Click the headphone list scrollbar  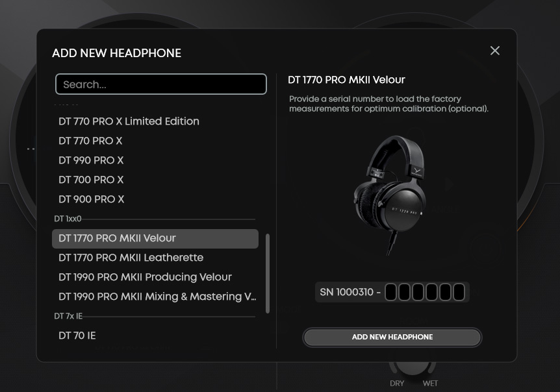tap(268, 274)
